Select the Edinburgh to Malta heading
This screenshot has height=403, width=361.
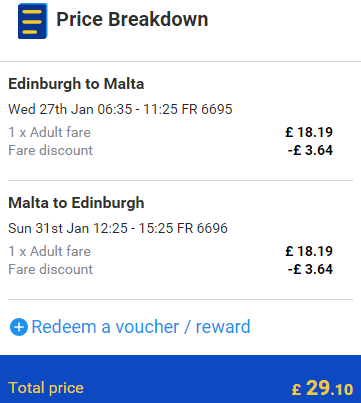[76, 84]
